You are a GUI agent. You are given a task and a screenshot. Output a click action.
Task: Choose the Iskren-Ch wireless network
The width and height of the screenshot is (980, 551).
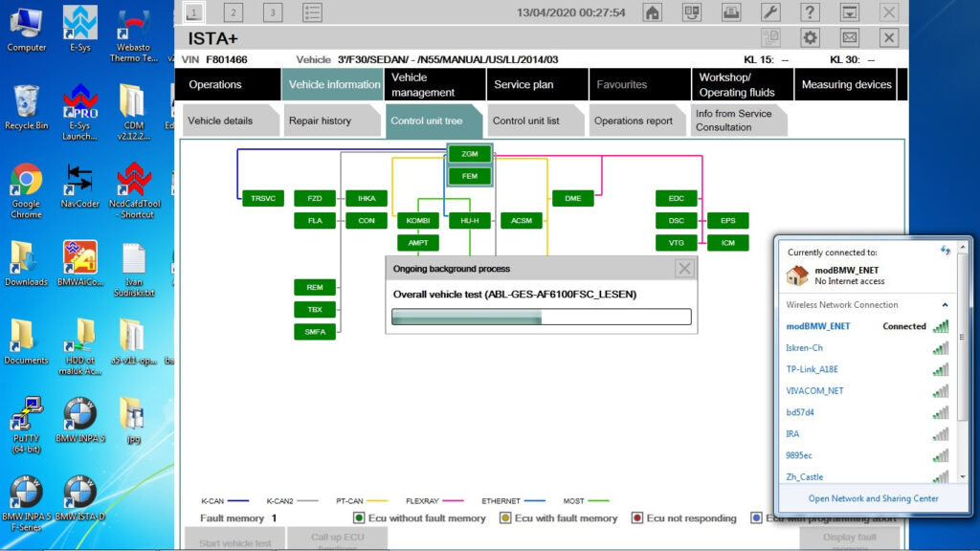click(867, 348)
